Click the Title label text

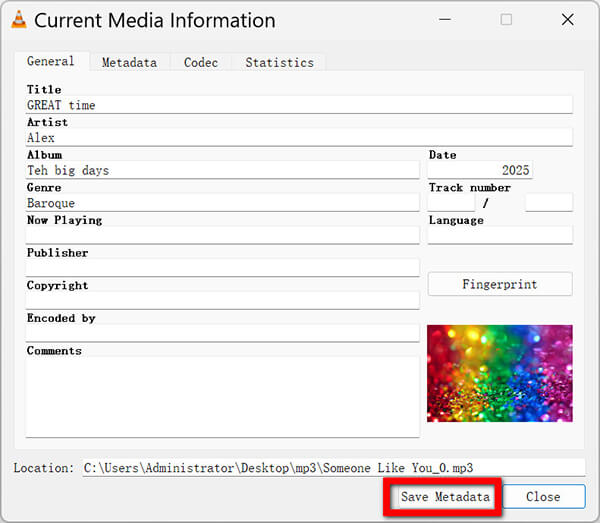click(44, 90)
